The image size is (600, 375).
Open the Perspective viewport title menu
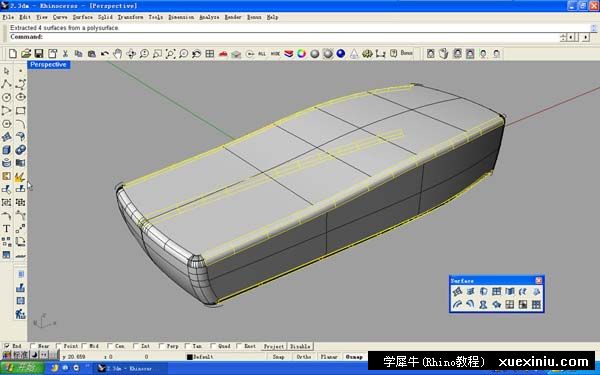tap(48, 65)
